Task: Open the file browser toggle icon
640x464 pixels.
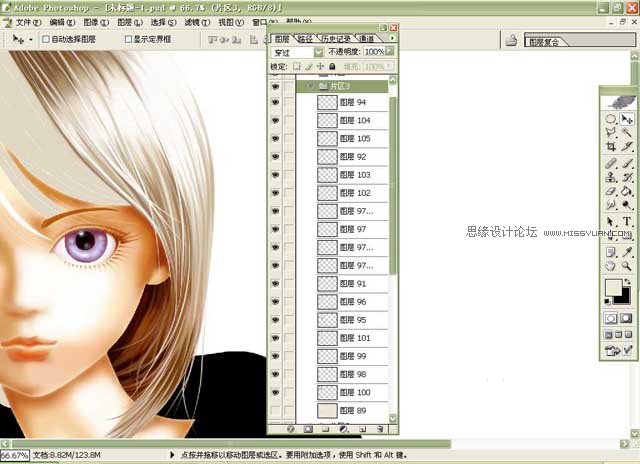Action: (x=511, y=40)
